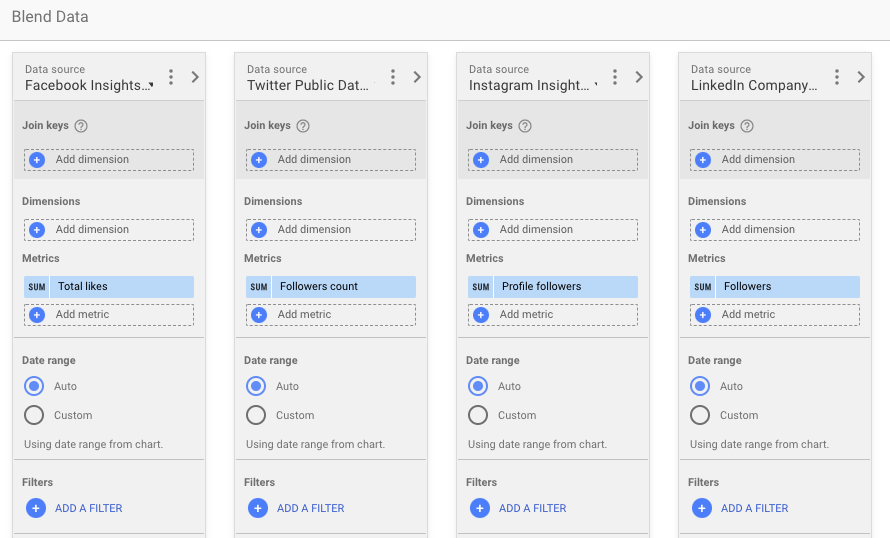
Task: Click Add metric plus icon for LinkedIn Company
Action: (703, 315)
